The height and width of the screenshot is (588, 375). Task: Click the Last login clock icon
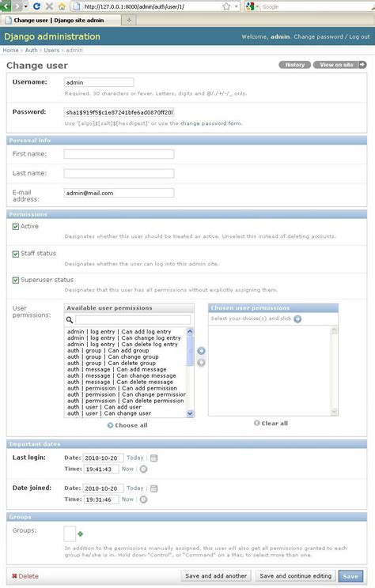143,469
